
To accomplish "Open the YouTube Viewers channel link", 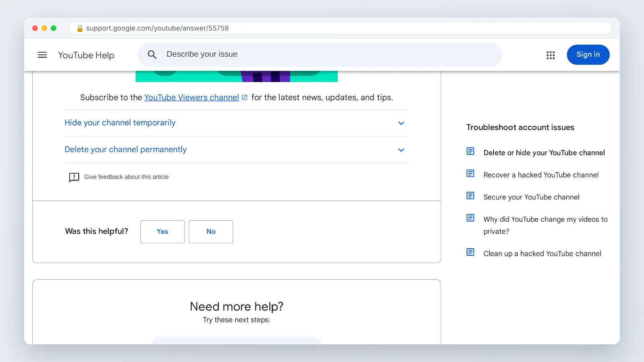I will 192,97.
